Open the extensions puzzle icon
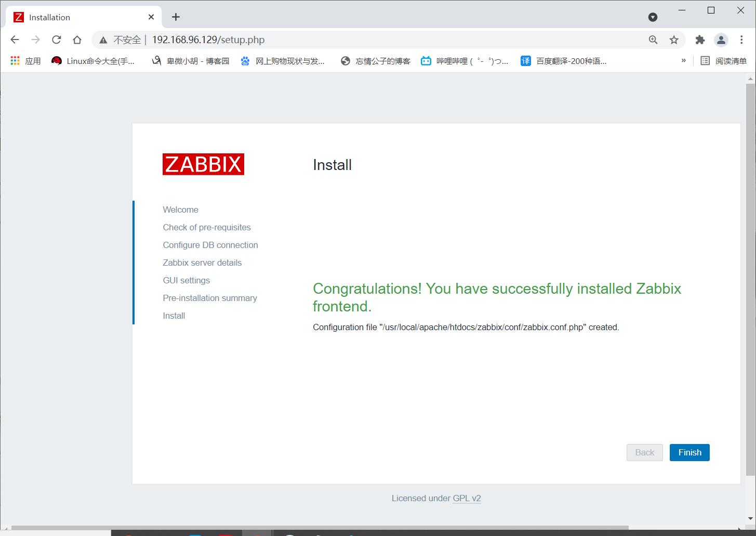756x536 pixels. click(700, 40)
